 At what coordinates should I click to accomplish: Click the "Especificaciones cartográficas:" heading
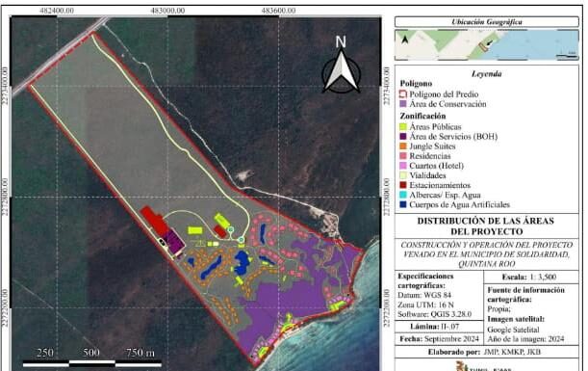coord(425,280)
